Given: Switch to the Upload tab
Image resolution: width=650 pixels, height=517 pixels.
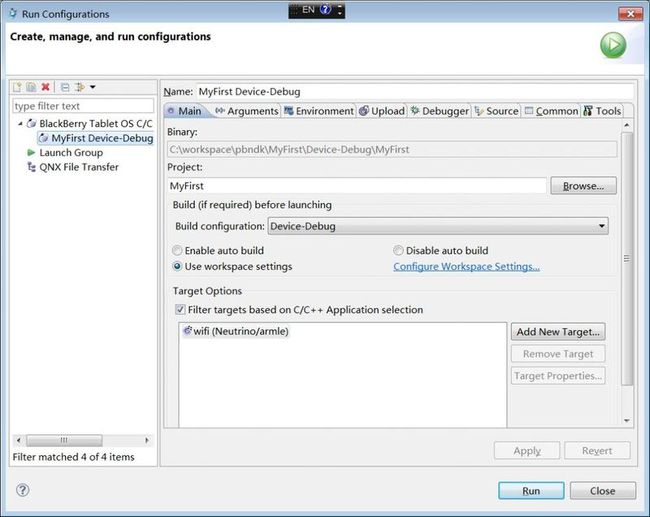Looking at the screenshot, I should click(382, 111).
